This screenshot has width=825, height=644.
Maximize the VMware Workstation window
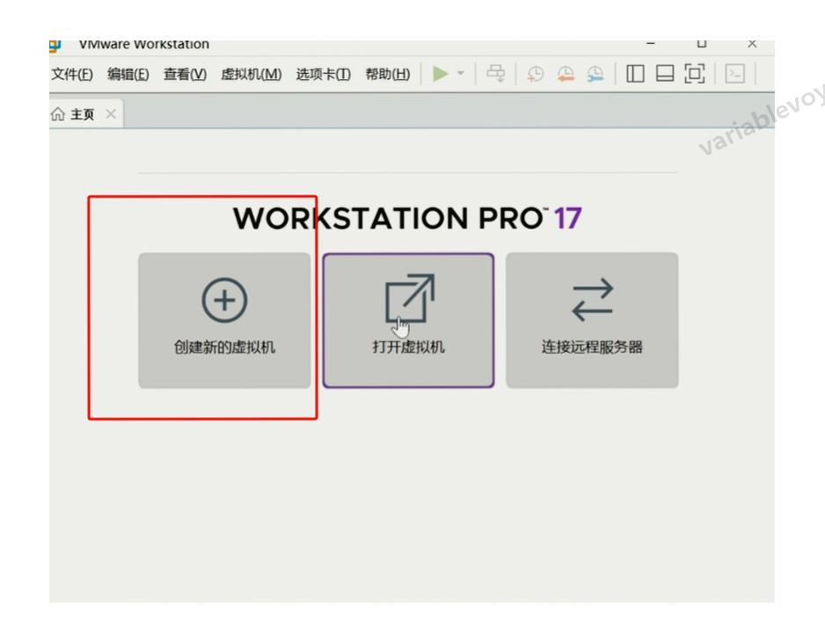click(701, 44)
